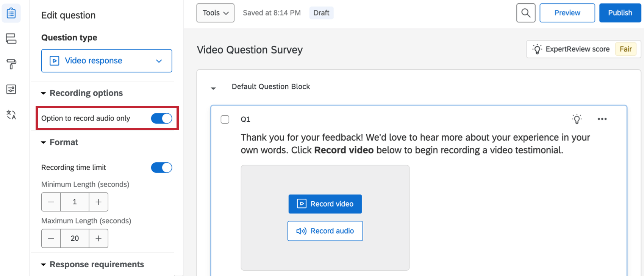Image resolution: width=644 pixels, height=276 pixels.
Task: Click the Preview button
Action: (567, 13)
